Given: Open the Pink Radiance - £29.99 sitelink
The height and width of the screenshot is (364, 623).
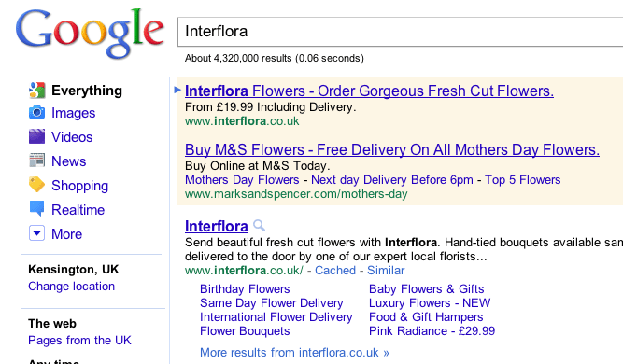Looking at the screenshot, I should point(432,331).
